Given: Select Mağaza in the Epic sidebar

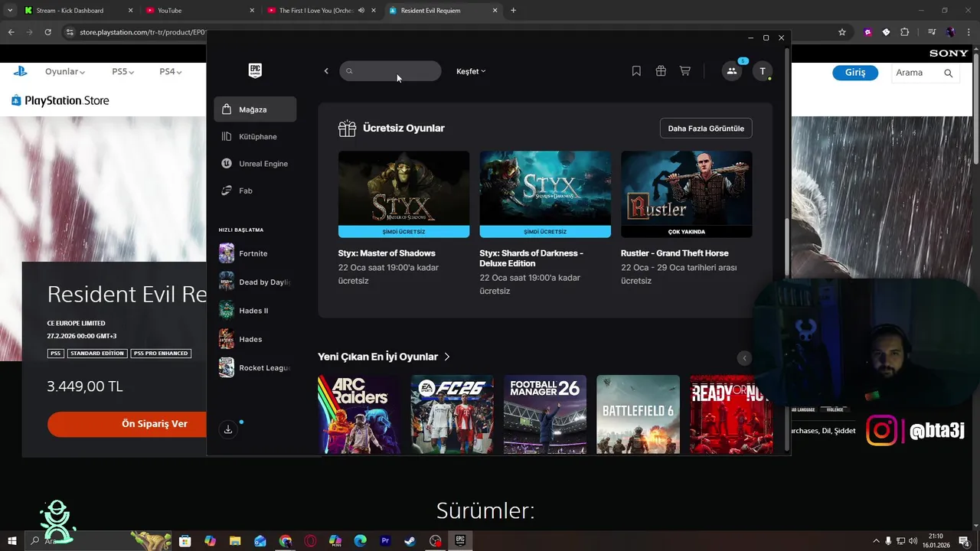Looking at the screenshot, I should pyautogui.click(x=255, y=109).
